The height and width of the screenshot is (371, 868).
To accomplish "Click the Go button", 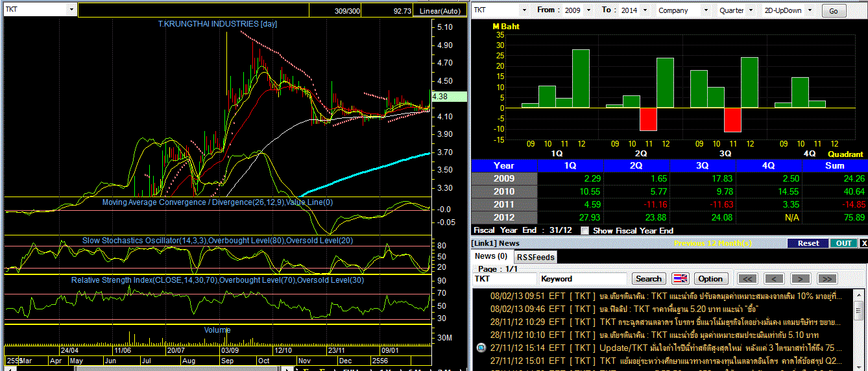I will (x=834, y=11).
